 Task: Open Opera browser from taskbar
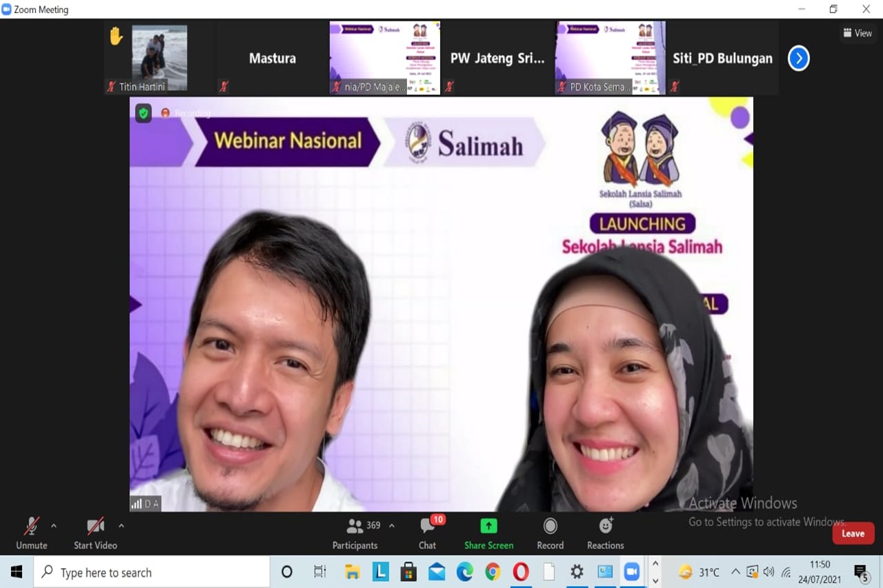click(521, 572)
